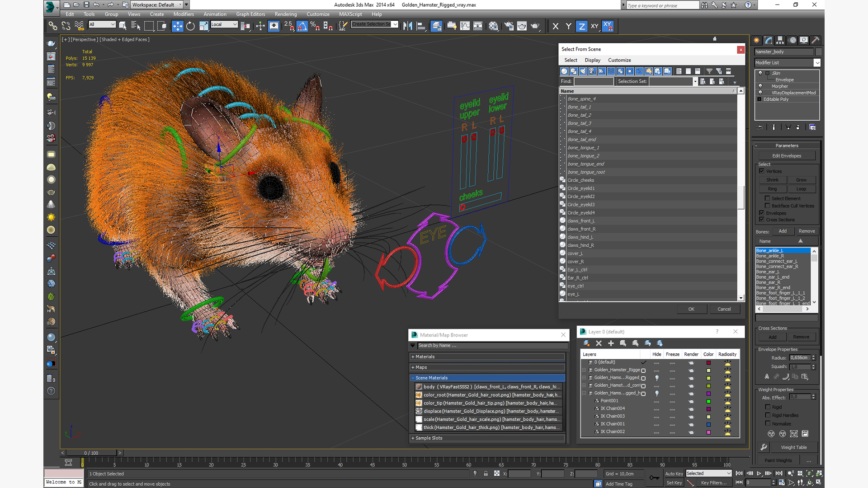This screenshot has height=488, width=868.
Task: Restrict transform to Z axis
Action: pos(582,26)
